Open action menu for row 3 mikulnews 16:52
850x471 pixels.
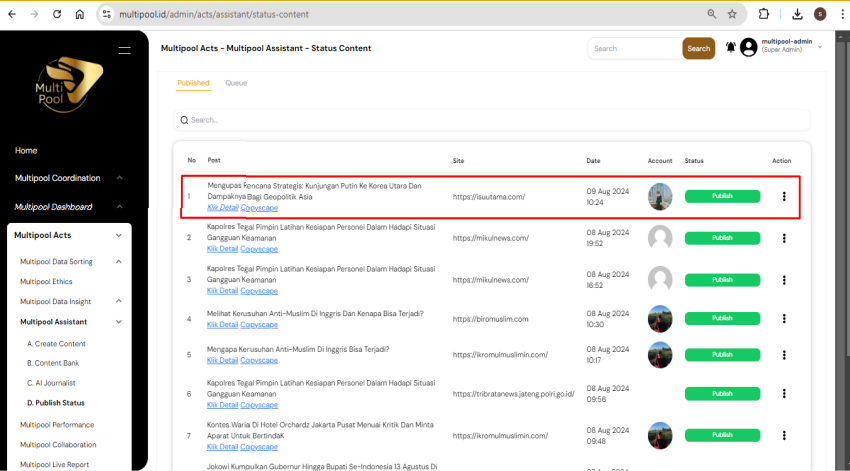pyautogui.click(x=784, y=280)
